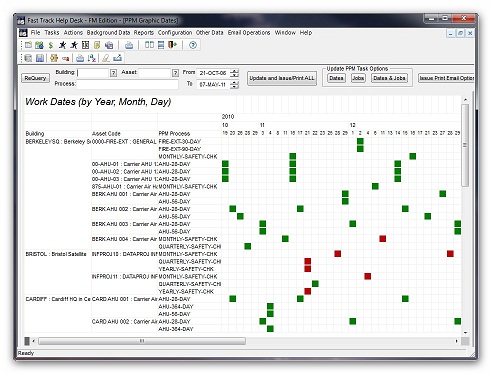Decrease the To date with down arrow
492x374 pixels.
(x=235, y=87)
